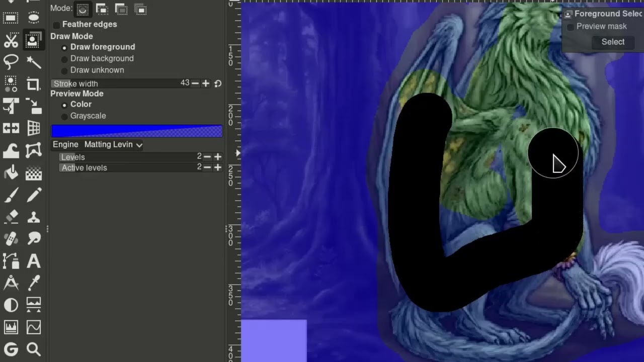
Task: Click the Active levels slider bar
Action: click(x=131, y=167)
